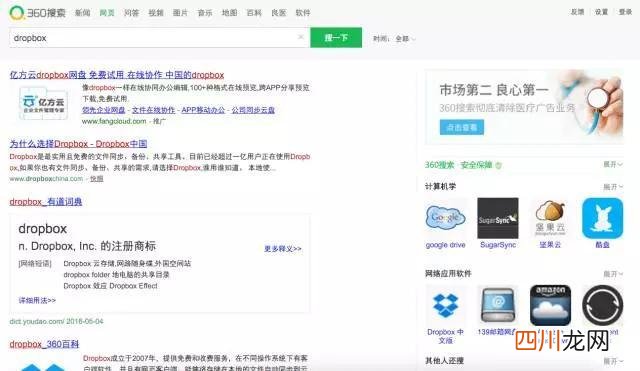The width and height of the screenshot is (640, 371).
Task: Open the 良医 tab
Action: coord(278,13)
